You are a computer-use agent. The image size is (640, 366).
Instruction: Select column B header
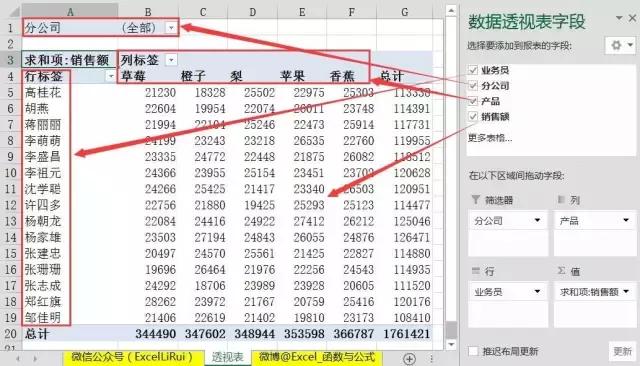pos(148,11)
